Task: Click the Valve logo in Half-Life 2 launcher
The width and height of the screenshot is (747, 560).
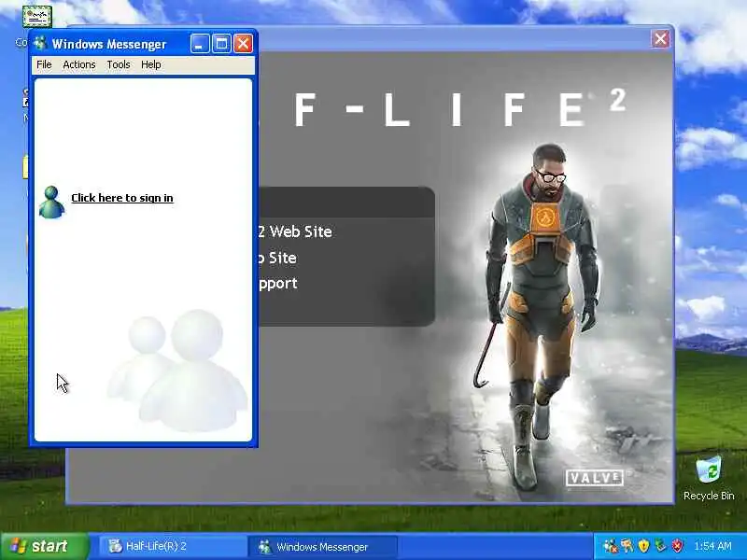Action: (x=595, y=478)
